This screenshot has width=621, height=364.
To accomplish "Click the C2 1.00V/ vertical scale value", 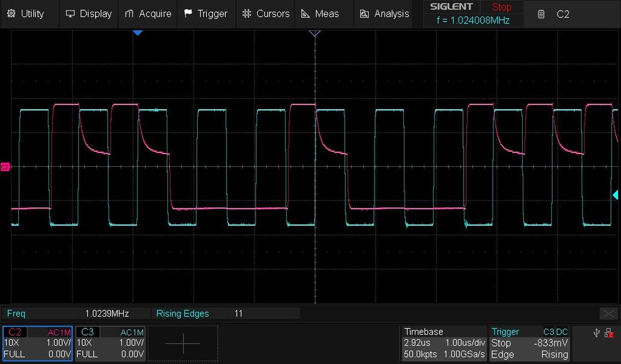I will 58,343.
